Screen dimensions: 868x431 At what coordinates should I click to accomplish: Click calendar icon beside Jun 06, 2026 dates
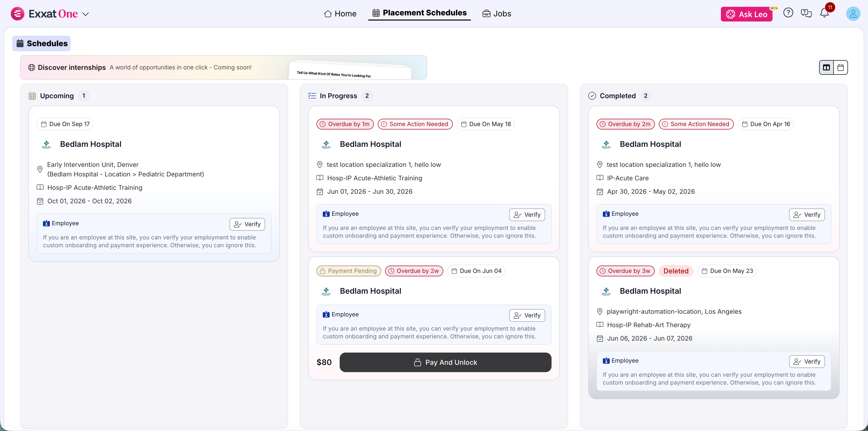[x=600, y=339]
